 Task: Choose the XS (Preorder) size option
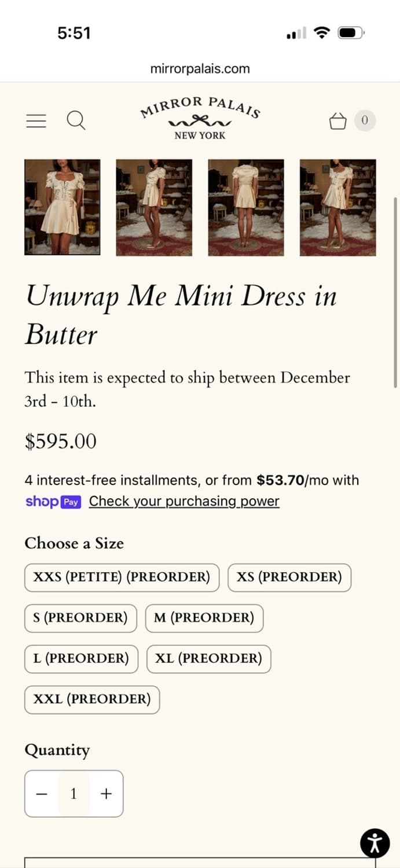pos(289,577)
